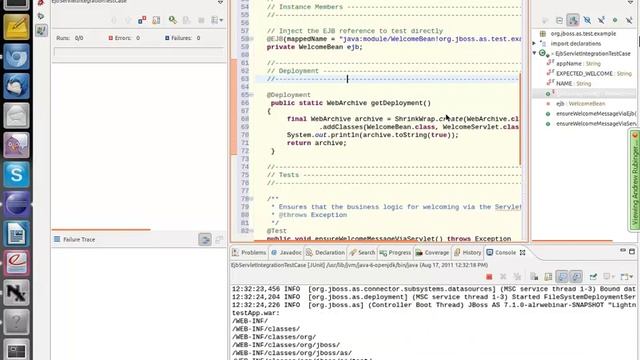Collapse All in the Outline view
Image resolution: width=640 pixels, height=360 pixels.
click(559, 20)
